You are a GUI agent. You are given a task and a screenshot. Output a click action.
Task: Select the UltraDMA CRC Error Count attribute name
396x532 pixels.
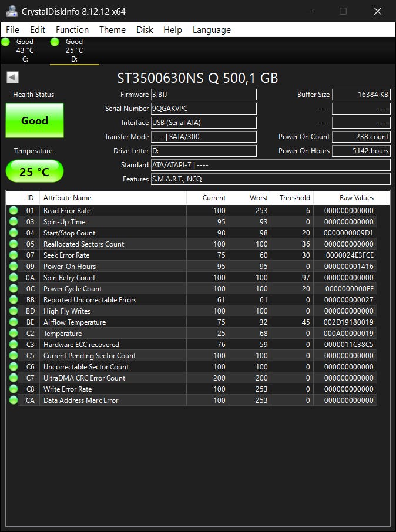tap(84, 378)
